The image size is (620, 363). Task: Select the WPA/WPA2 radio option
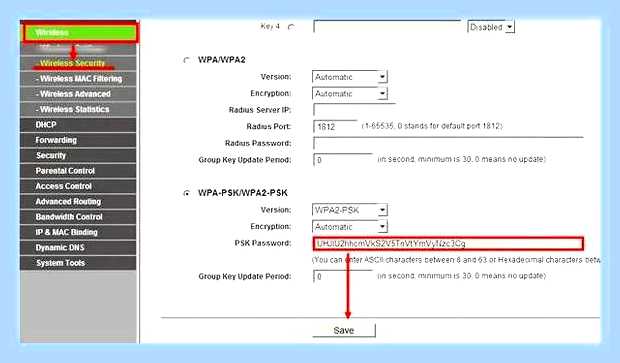point(186,60)
